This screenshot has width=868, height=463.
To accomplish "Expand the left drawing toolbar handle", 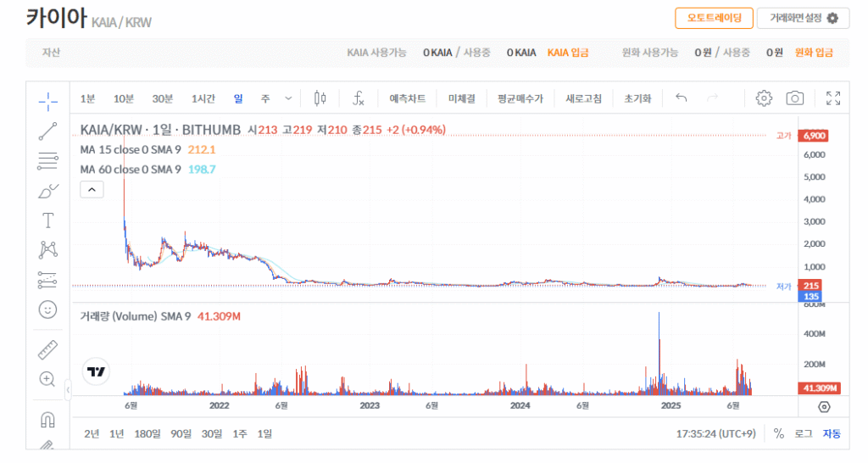I will click(68, 389).
